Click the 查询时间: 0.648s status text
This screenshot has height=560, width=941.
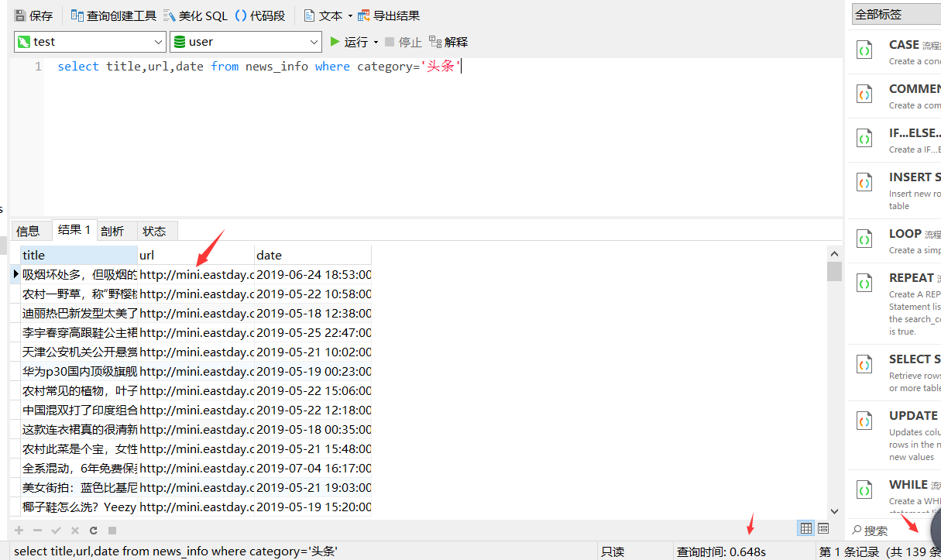[x=721, y=551]
